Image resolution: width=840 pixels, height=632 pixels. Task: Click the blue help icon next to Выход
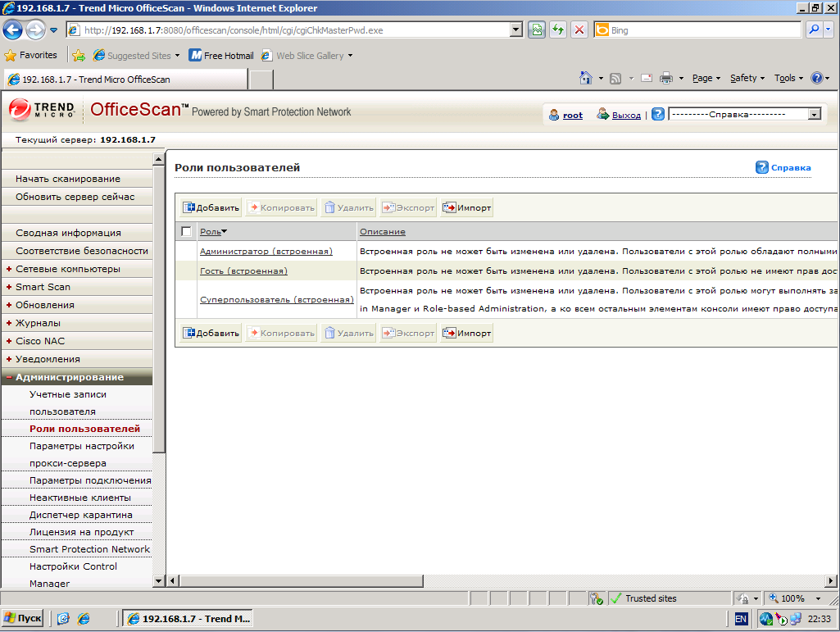pyautogui.click(x=658, y=114)
